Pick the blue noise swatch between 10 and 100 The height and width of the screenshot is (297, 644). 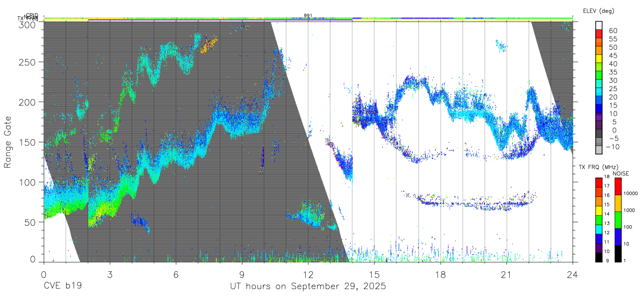[618, 237]
